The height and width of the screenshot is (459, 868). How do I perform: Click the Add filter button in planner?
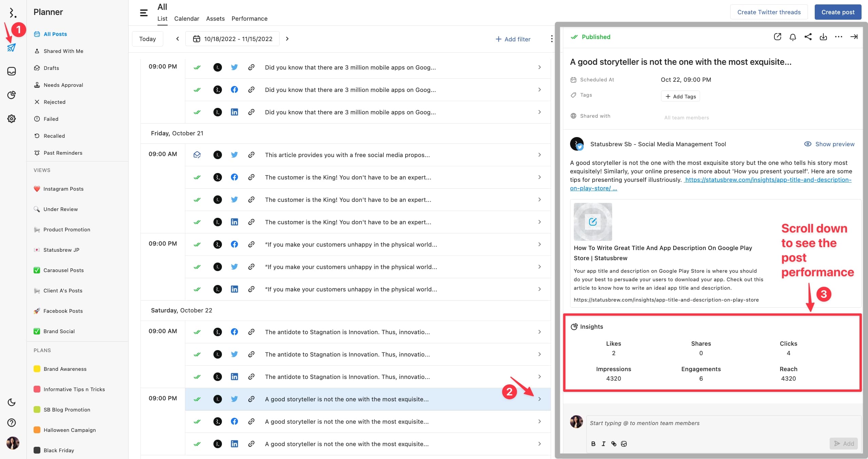513,38
